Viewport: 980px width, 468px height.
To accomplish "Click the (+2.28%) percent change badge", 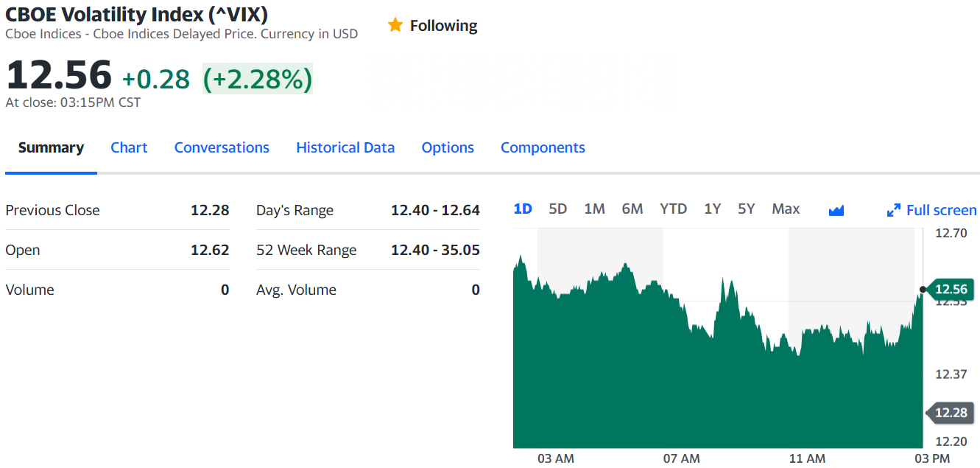I will 258,79.
